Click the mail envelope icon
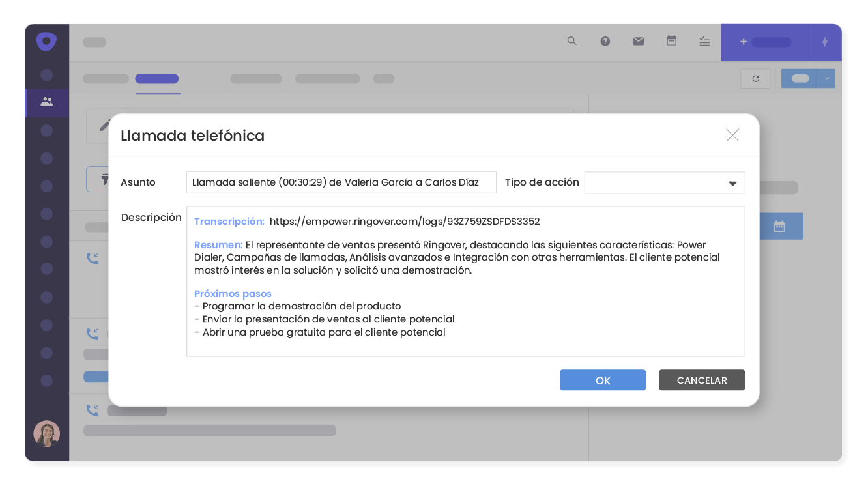The width and height of the screenshot is (868, 486). 638,41
